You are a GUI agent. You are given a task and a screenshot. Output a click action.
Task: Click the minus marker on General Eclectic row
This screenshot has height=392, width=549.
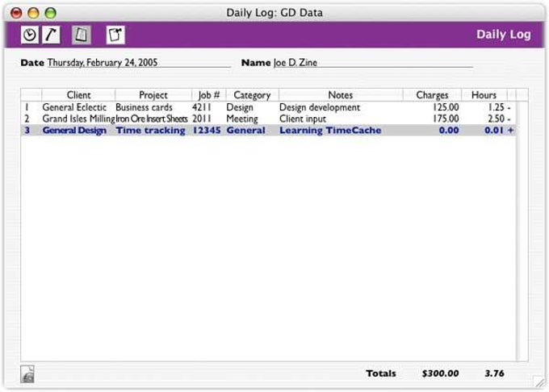click(x=509, y=108)
